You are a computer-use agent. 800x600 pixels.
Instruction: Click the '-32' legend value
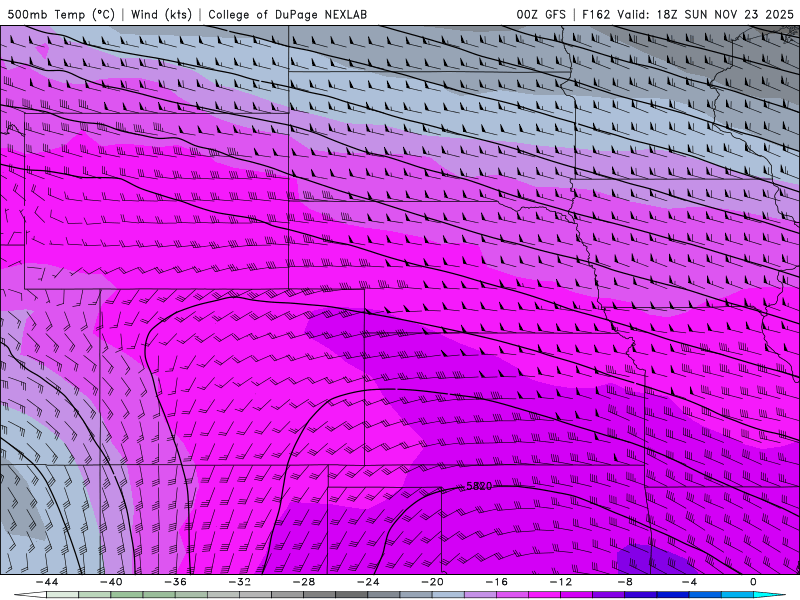(240, 582)
